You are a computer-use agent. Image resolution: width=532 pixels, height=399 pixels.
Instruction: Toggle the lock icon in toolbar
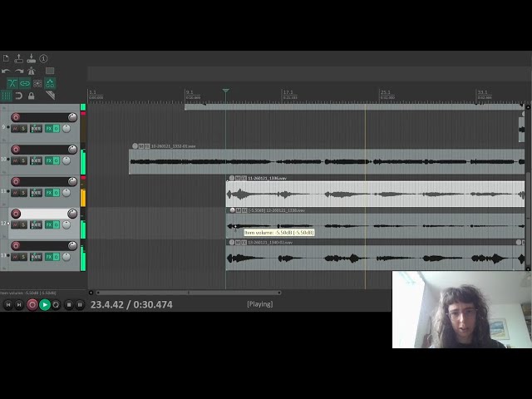[32, 96]
